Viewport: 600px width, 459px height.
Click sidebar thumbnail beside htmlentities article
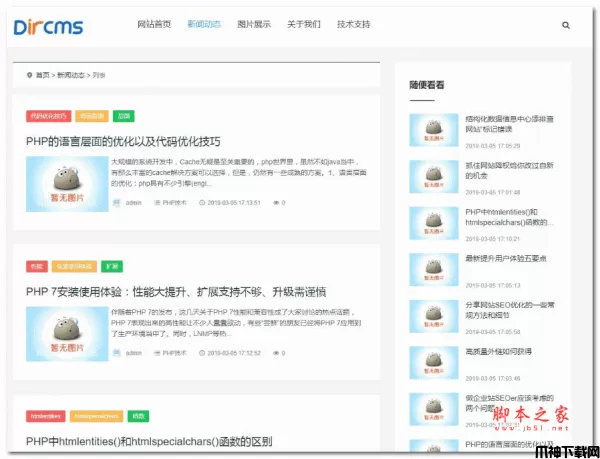[x=434, y=223]
